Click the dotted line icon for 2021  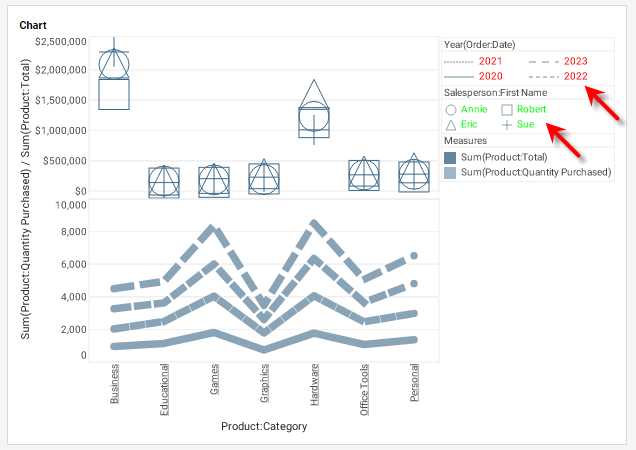point(458,62)
